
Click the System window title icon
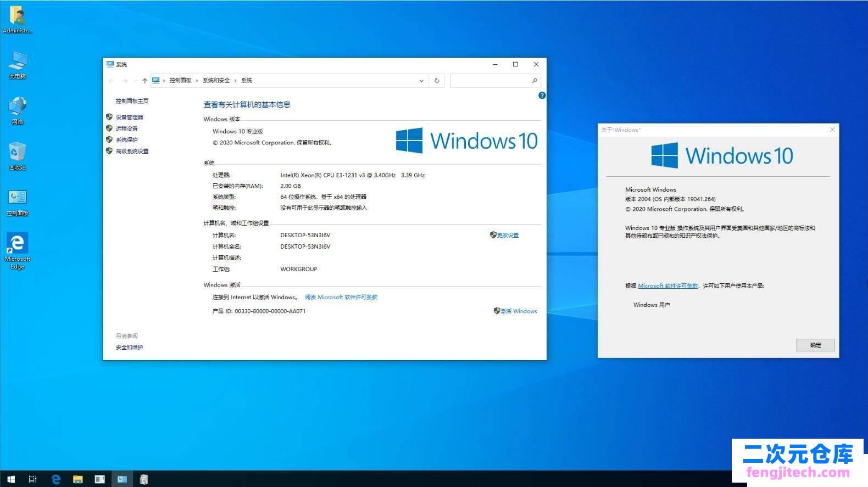pyautogui.click(x=110, y=64)
